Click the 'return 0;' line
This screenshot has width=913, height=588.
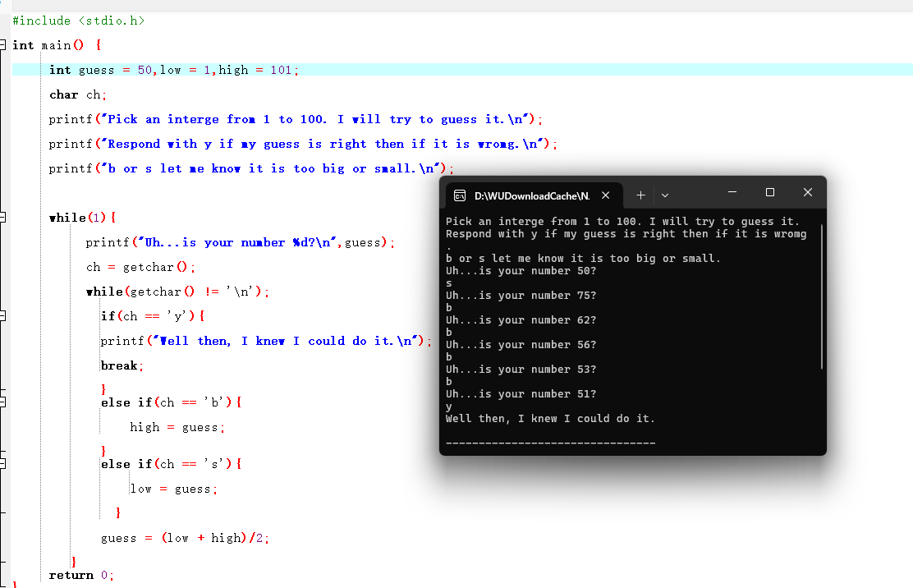click(x=81, y=575)
